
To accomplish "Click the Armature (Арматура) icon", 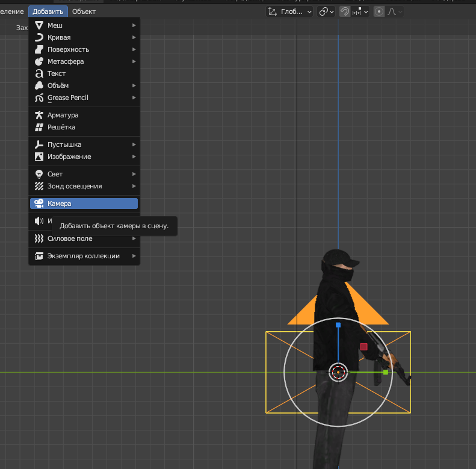I will [x=39, y=115].
